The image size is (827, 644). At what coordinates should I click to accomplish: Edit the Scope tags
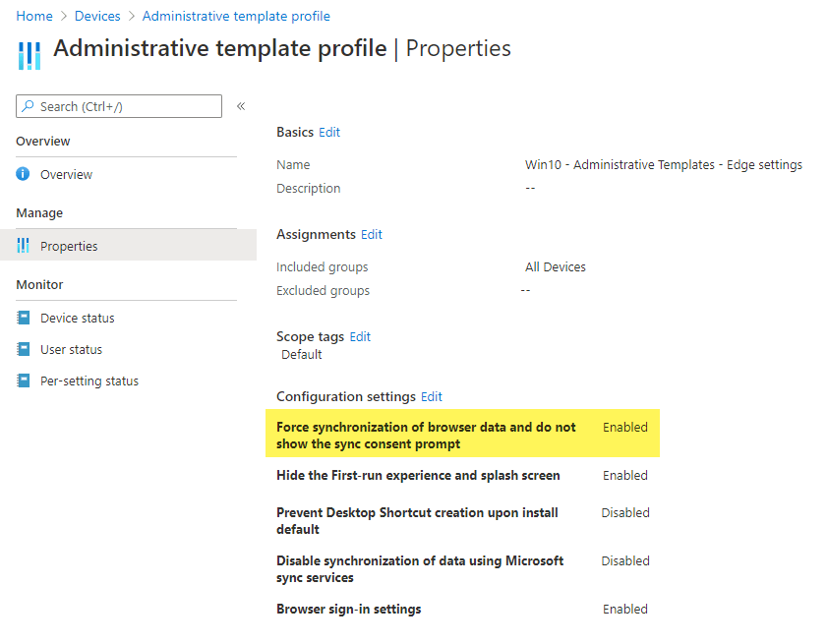[x=359, y=336]
